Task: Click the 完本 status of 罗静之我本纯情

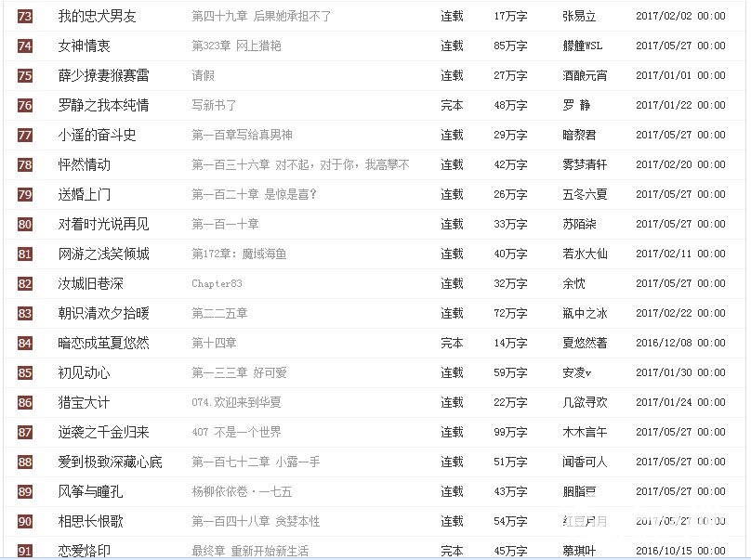Action: [x=452, y=105]
